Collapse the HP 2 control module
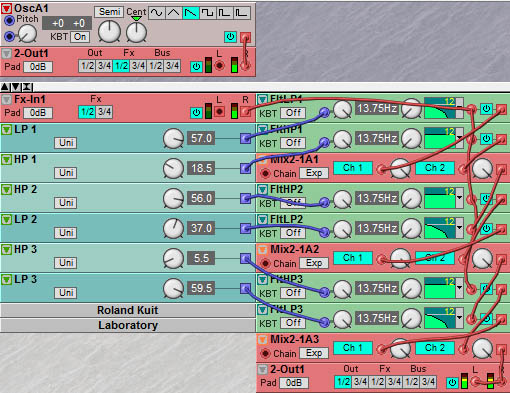The height and width of the screenshot is (393, 510). coord(6,190)
